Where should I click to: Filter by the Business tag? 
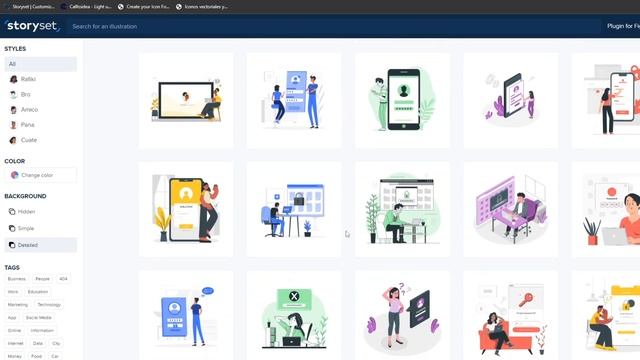coord(17,279)
